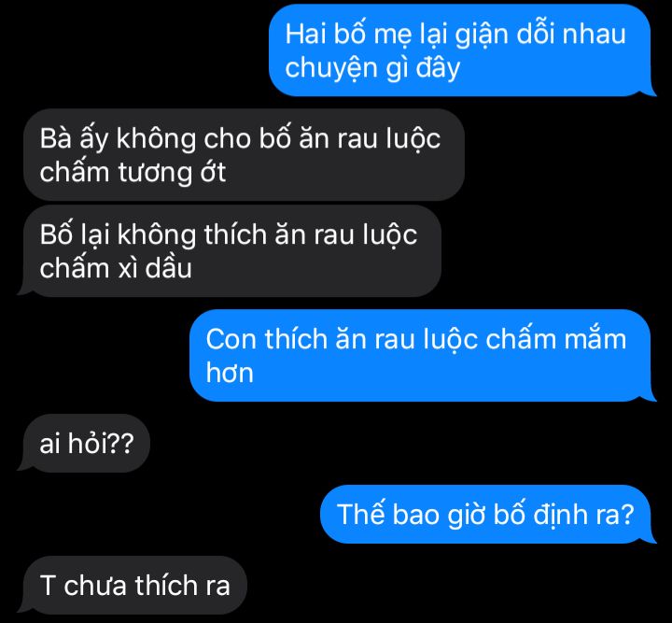Click the word "Thế" in the blue question bubble
This screenshot has width=672, height=623.
(x=361, y=514)
